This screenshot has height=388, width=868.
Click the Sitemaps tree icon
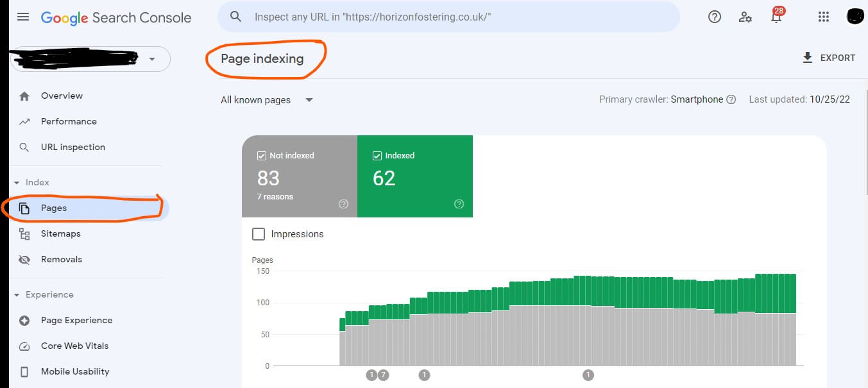coord(24,234)
